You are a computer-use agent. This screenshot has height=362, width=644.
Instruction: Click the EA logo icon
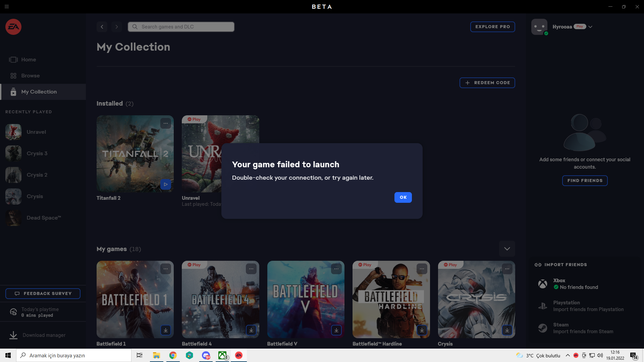(x=13, y=27)
